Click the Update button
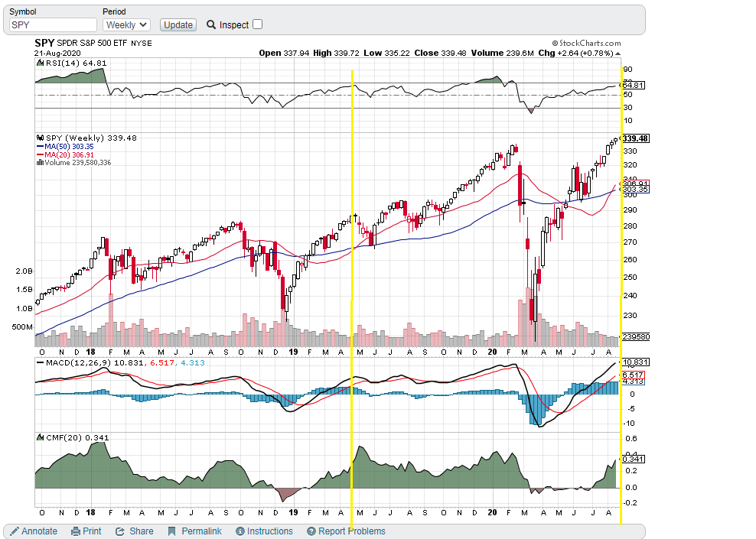This screenshot has height=539, width=756. (x=178, y=25)
